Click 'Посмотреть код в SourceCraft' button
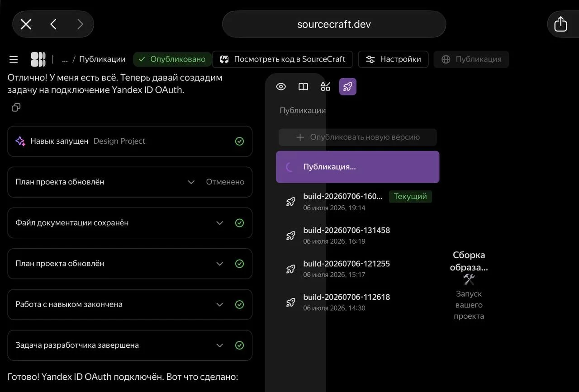This screenshot has height=392, width=579. (283, 59)
